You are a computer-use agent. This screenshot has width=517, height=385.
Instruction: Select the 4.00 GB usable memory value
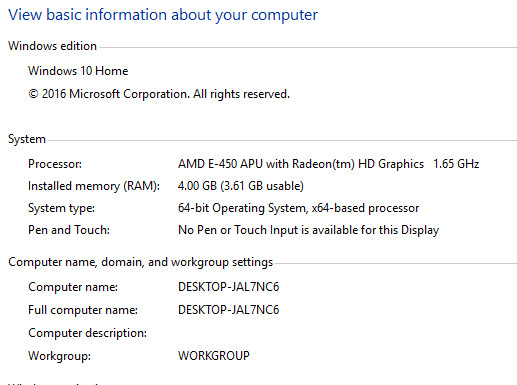[x=241, y=186]
